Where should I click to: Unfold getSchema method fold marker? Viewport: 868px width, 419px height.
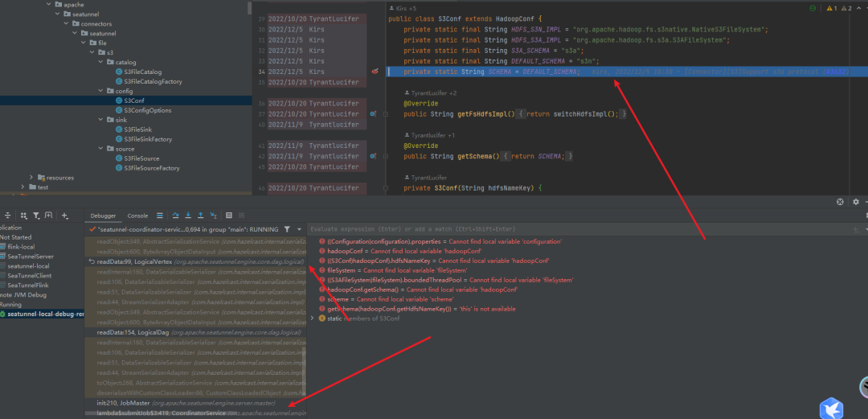point(385,156)
